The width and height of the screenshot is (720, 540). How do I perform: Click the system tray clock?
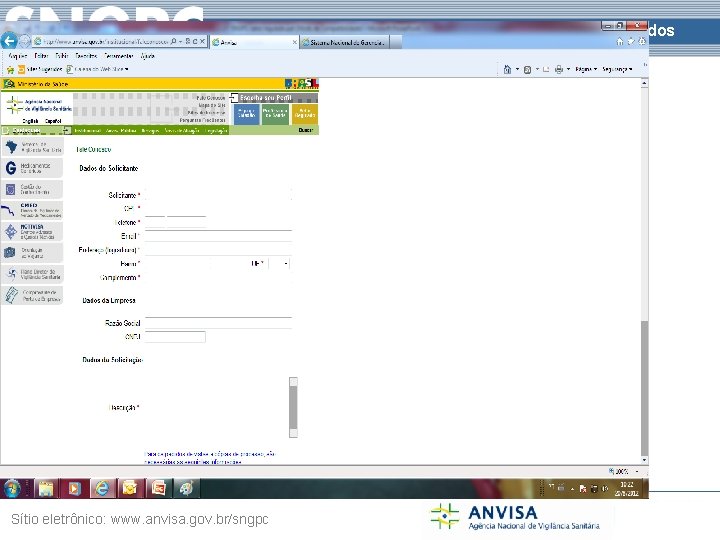[627, 489]
